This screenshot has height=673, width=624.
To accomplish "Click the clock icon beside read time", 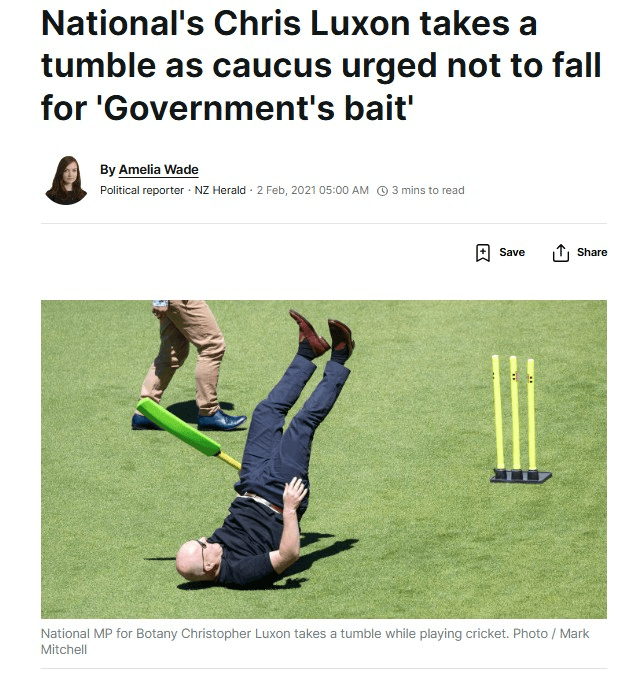I will [x=382, y=191].
